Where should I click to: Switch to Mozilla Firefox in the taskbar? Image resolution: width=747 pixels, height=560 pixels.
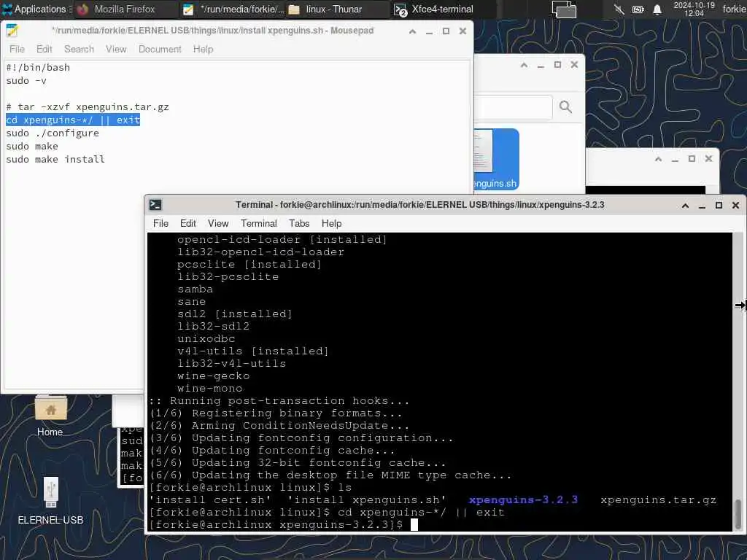pyautogui.click(x=125, y=9)
